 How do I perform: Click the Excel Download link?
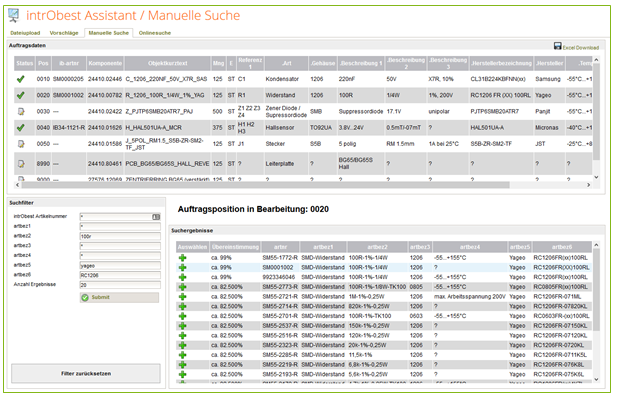click(580, 48)
